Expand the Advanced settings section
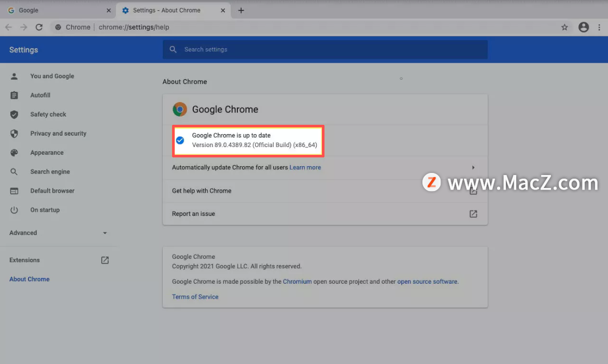This screenshot has height=364, width=608. pyautogui.click(x=58, y=232)
